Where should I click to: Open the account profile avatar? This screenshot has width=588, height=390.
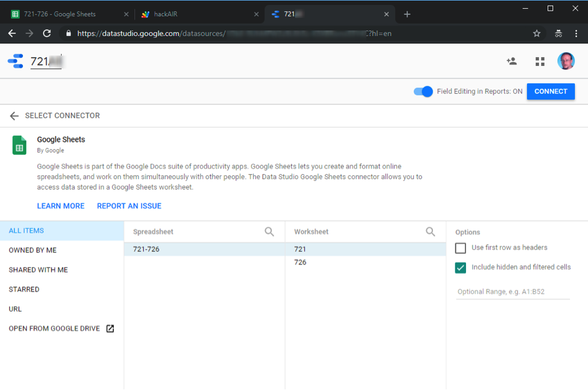(x=566, y=61)
